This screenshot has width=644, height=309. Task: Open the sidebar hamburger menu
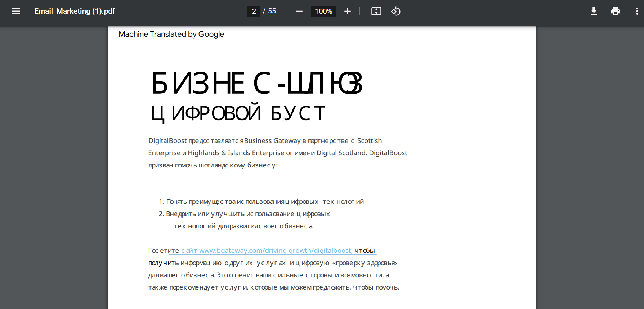tap(16, 11)
